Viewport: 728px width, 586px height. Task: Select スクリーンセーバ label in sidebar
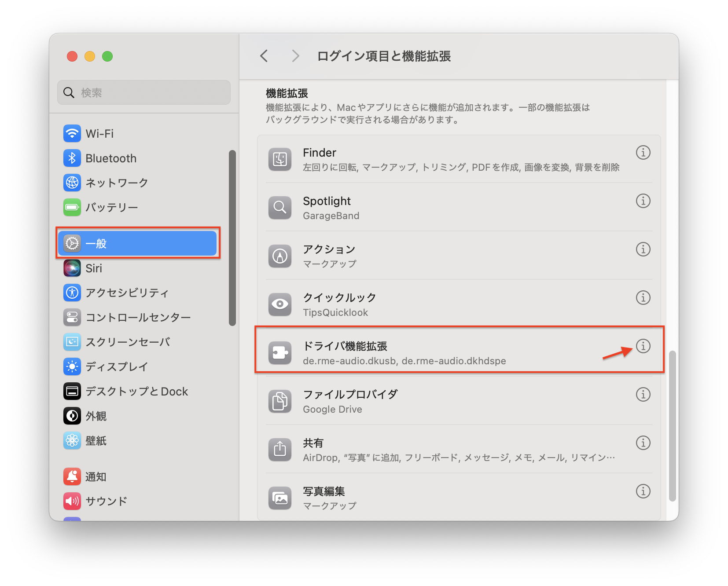(128, 342)
